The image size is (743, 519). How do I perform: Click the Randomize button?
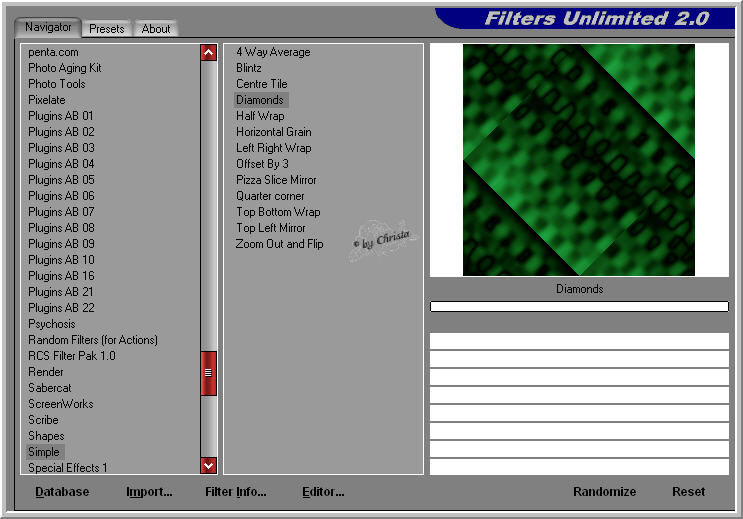[604, 492]
